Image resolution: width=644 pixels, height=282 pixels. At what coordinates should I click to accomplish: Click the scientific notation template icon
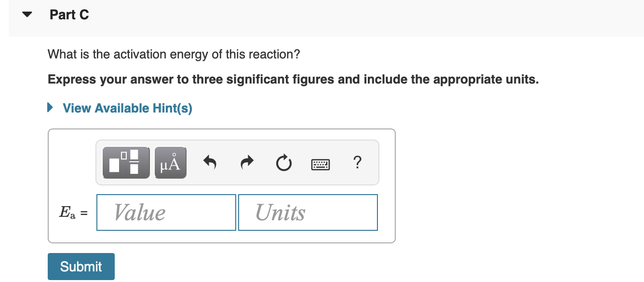click(x=125, y=163)
